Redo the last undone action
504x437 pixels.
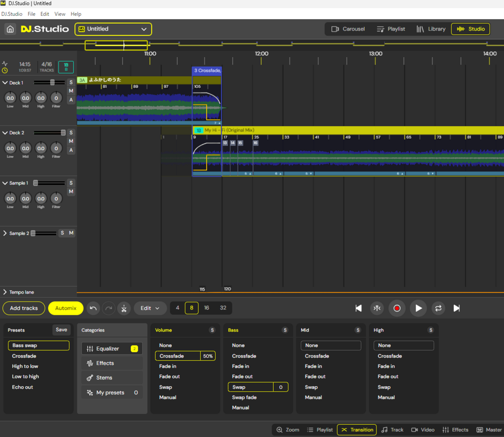coord(109,308)
